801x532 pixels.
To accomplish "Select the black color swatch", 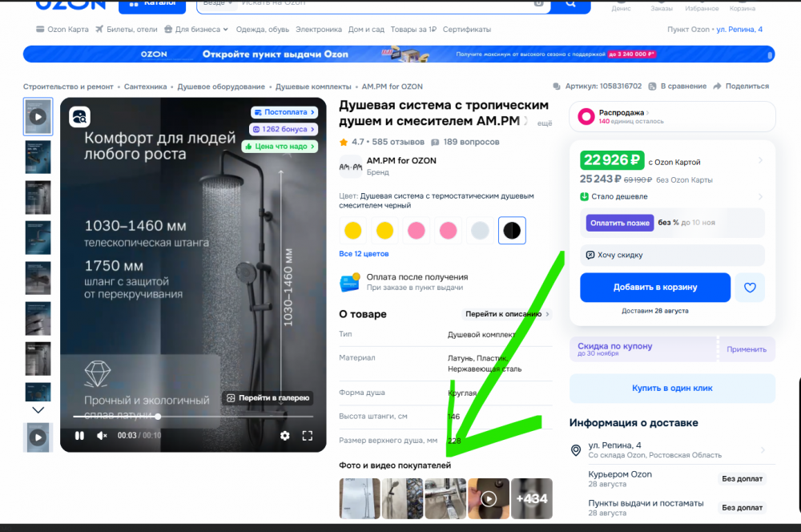I will click(513, 231).
